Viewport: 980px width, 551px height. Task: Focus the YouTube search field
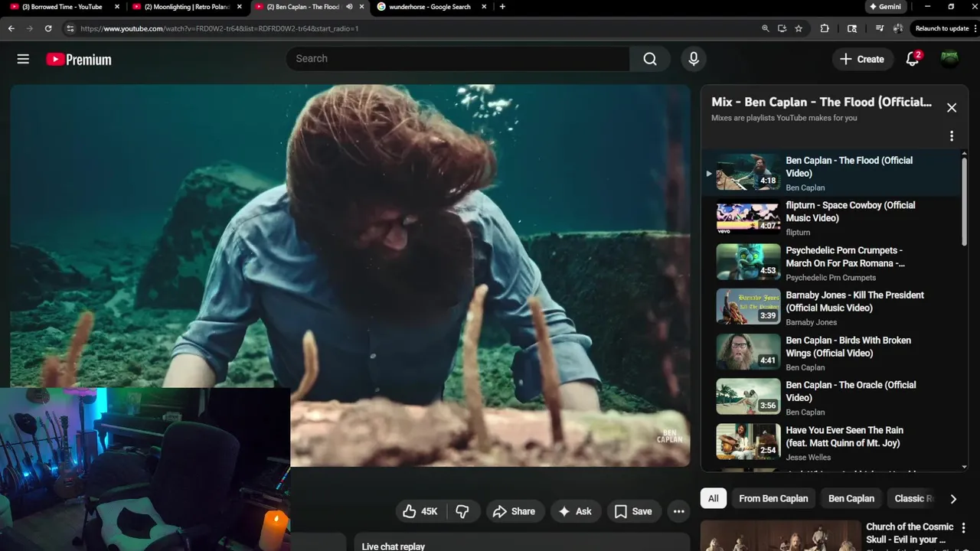tap(458, 59)
